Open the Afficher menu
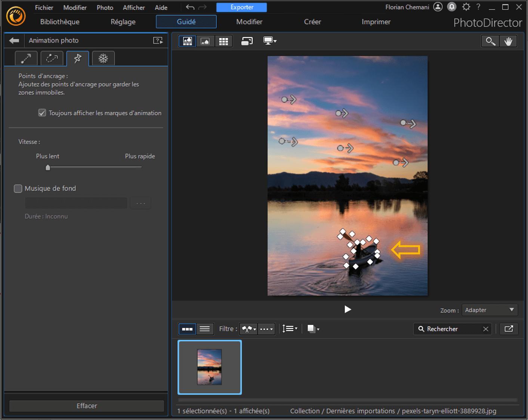The image size is (528, 420). tap(134, 7)
